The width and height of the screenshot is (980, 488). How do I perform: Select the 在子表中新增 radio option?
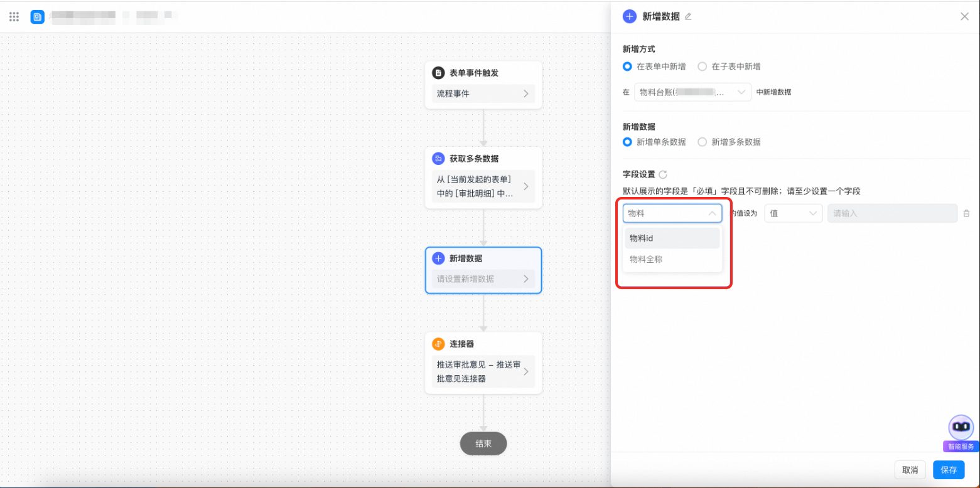[702, 66]
